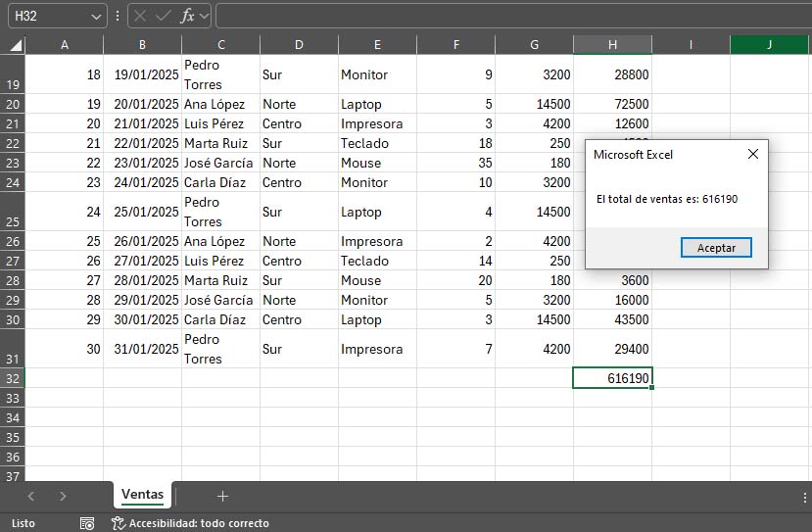Click the sheet tab bar options dots

coord(804,497)
